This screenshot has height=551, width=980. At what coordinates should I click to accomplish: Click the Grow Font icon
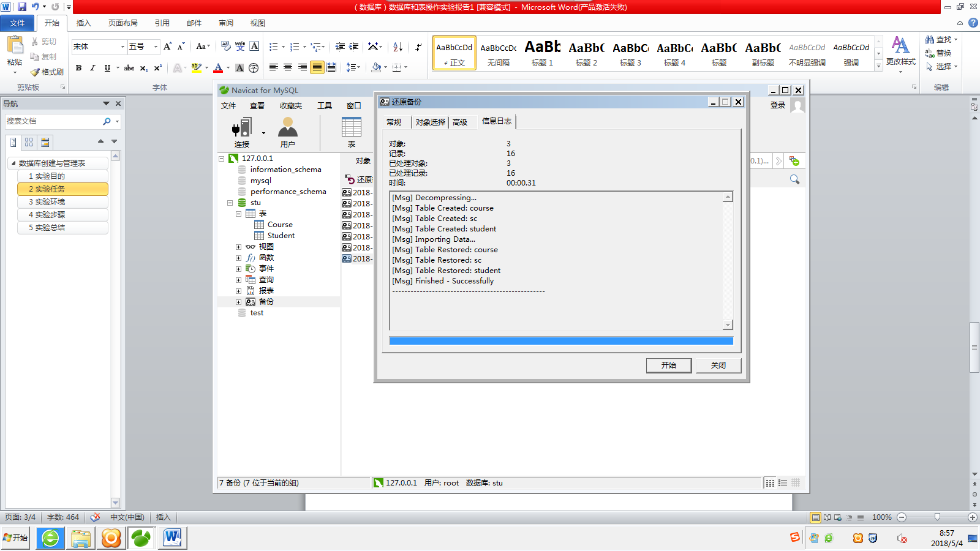(168, 47)
